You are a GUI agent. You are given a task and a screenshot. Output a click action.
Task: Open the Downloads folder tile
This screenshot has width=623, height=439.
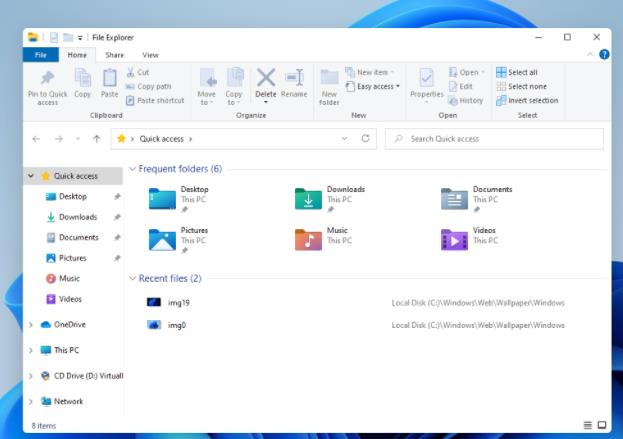(x=309, y=198)
